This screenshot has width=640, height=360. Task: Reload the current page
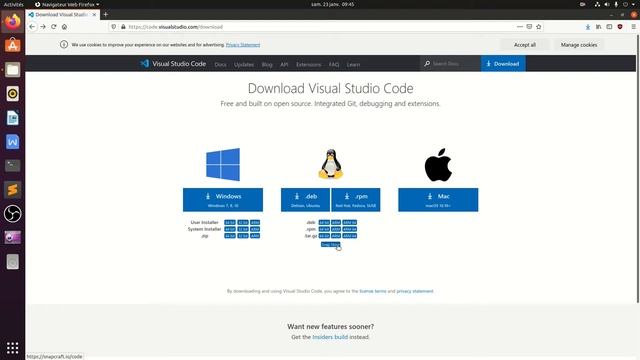click(53, 27)
